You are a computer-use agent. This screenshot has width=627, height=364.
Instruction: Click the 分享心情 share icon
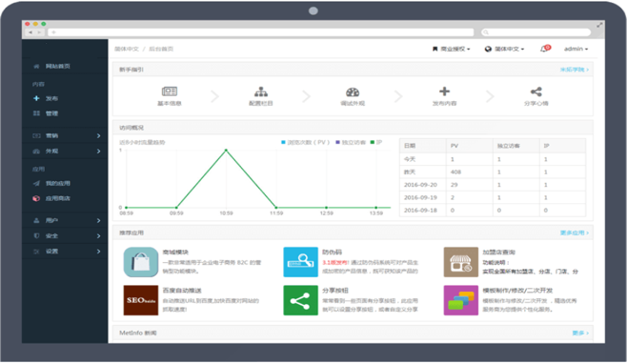(536, 91)
